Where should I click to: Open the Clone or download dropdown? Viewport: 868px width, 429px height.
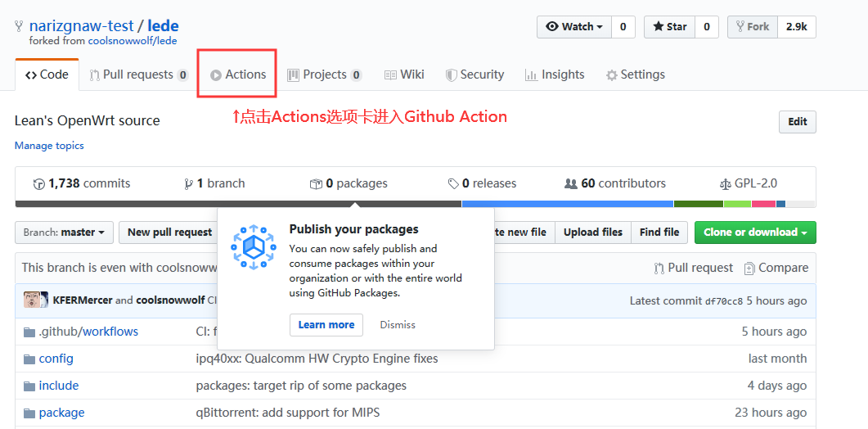[755, 233]
